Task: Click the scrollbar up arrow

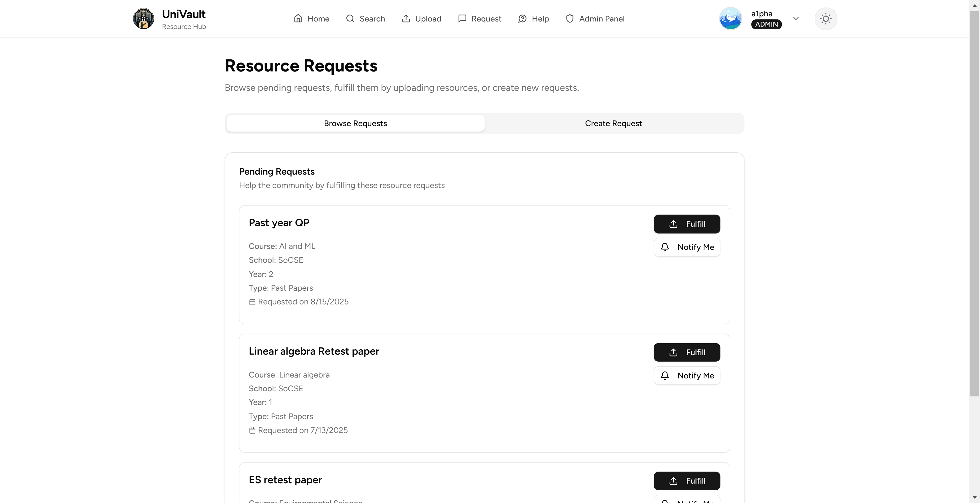Action: 975,5
